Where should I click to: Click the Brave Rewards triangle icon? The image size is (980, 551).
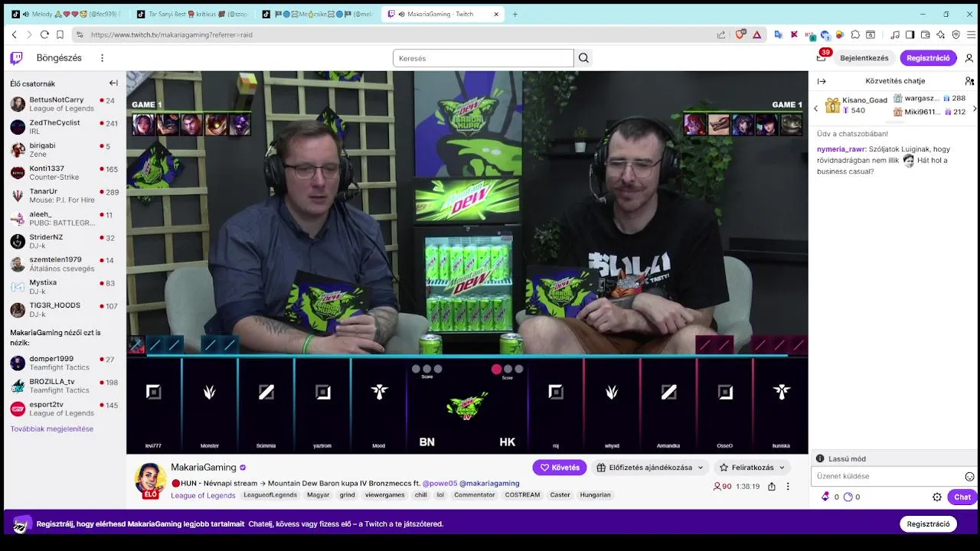click(x=756, y=34)
